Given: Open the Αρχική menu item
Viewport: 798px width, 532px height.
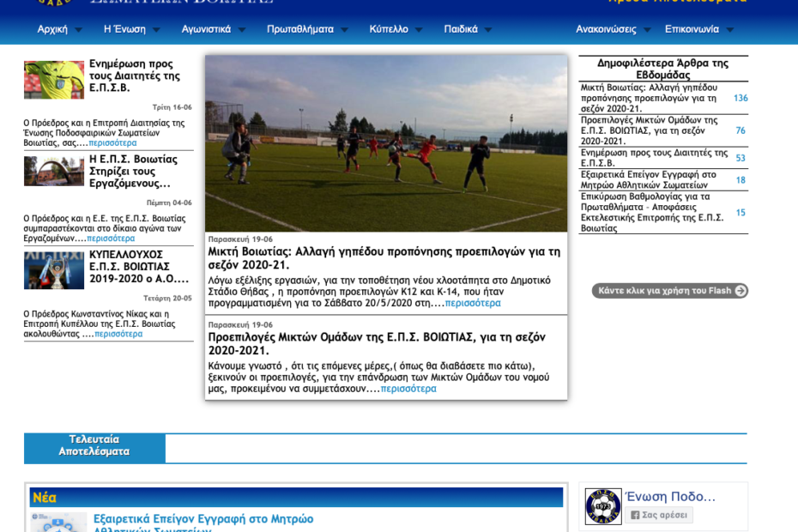Looking at the screenshot, I should (x=52, y=29).
